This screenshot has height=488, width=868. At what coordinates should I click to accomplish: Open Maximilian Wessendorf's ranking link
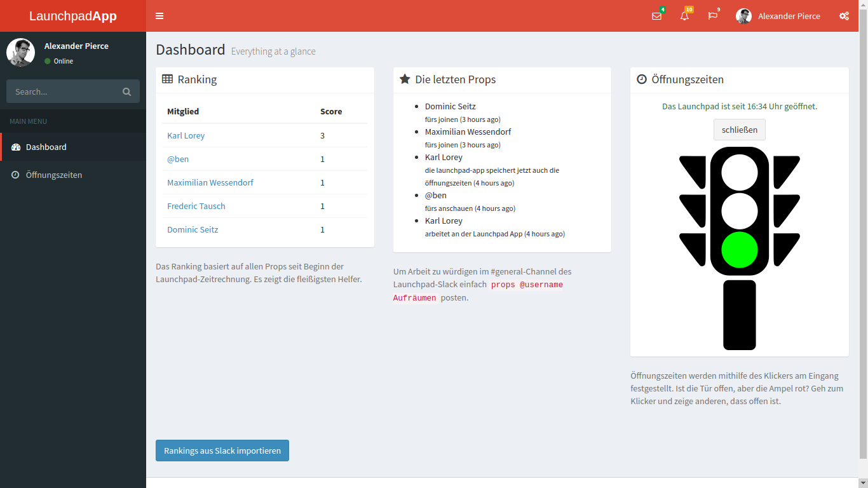tap(210, 182)
